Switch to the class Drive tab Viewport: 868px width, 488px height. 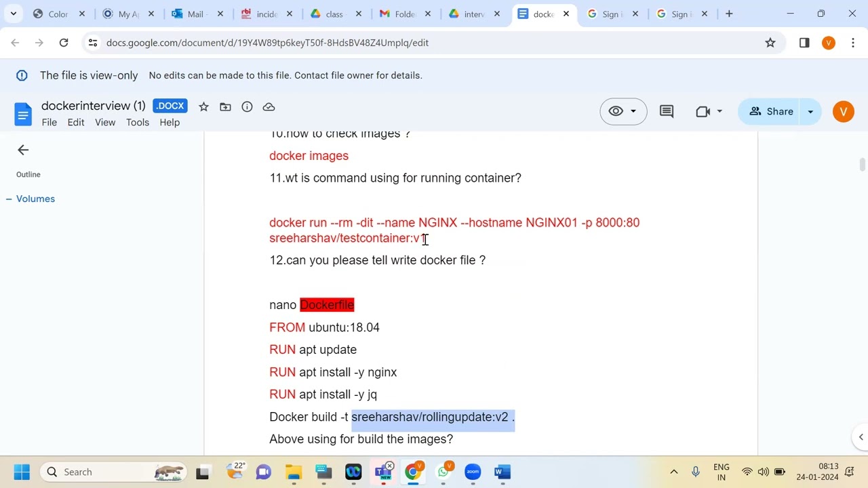point(334,14)
